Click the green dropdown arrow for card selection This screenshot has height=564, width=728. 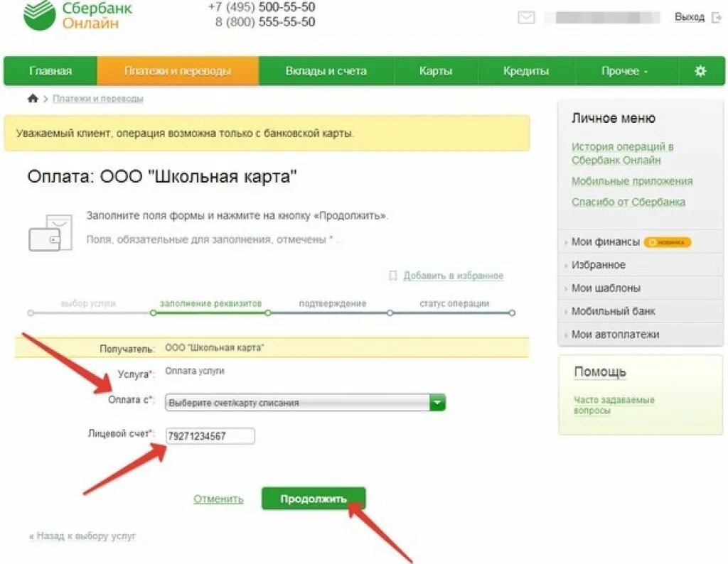point(437,403)
